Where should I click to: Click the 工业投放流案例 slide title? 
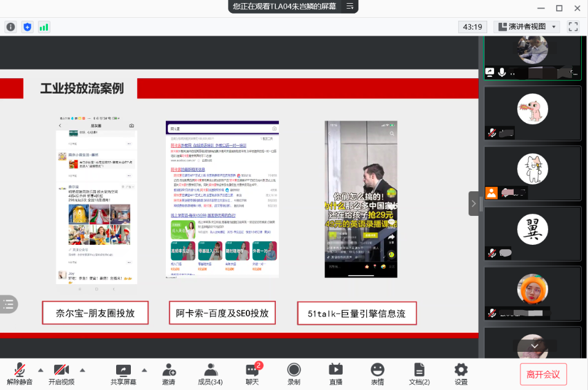point(82,89)
